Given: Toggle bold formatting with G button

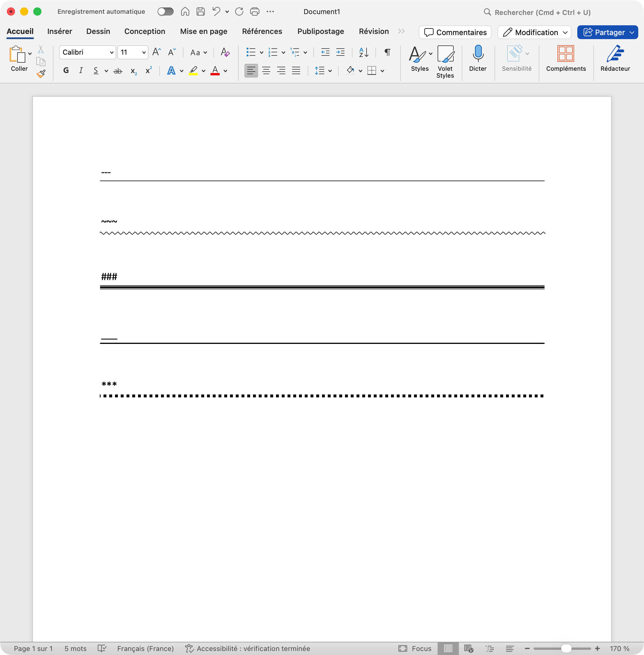Looking at the screenshot, I should point(66,70).
